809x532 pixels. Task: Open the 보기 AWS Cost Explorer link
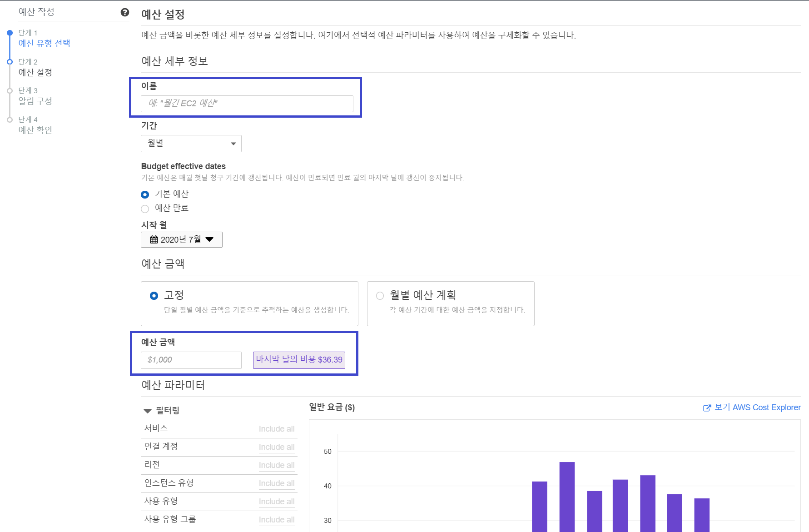tap(757, 408)
